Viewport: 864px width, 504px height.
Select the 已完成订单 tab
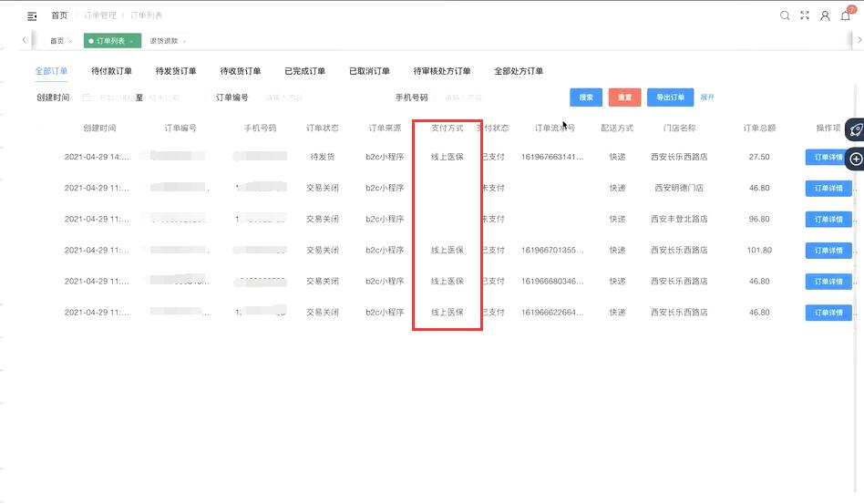click(304, 71)
